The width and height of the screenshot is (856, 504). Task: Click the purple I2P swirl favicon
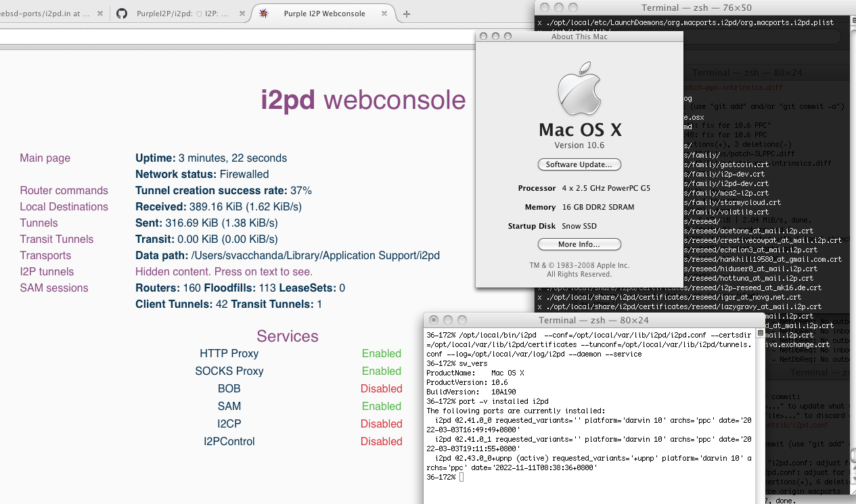point(264,14)
